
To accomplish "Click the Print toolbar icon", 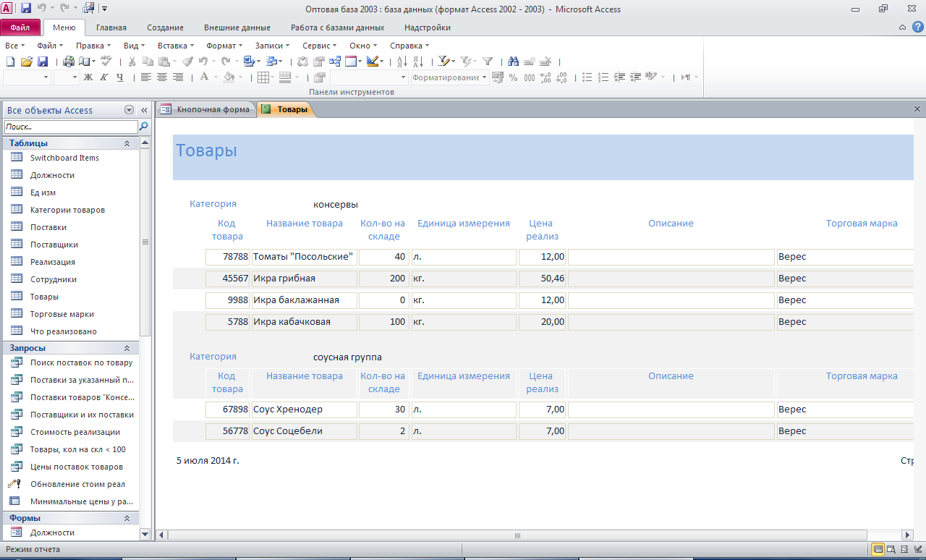I will (x=69, y=62).
